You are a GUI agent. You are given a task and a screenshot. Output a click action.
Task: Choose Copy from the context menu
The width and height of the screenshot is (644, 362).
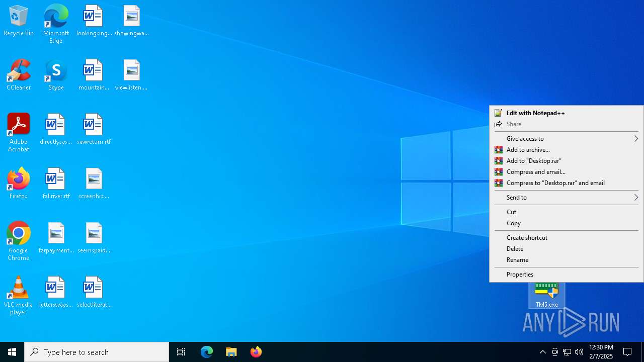(x=567, y=223)
